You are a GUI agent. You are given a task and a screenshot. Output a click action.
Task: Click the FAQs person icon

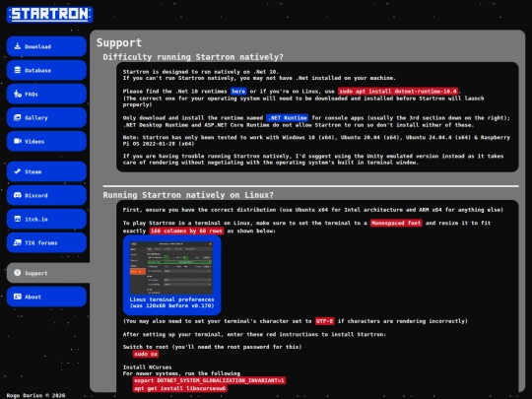click(x=18, y=94)
